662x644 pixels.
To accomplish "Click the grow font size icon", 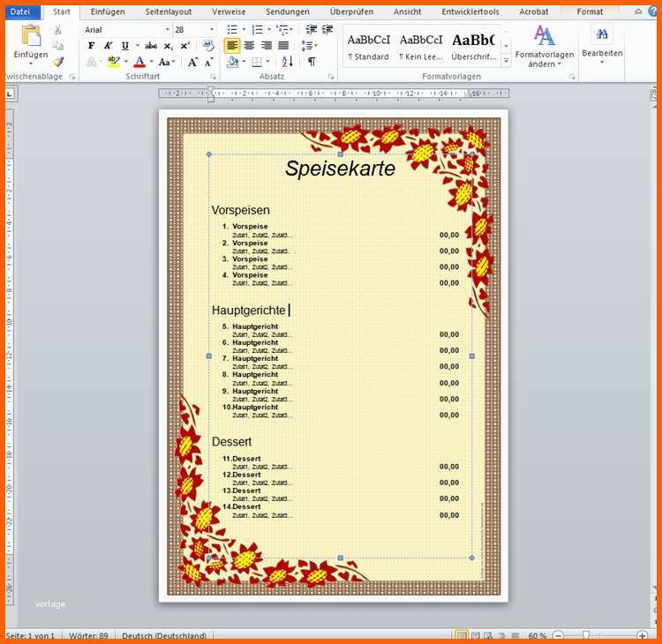I will [x=192, y=62].
